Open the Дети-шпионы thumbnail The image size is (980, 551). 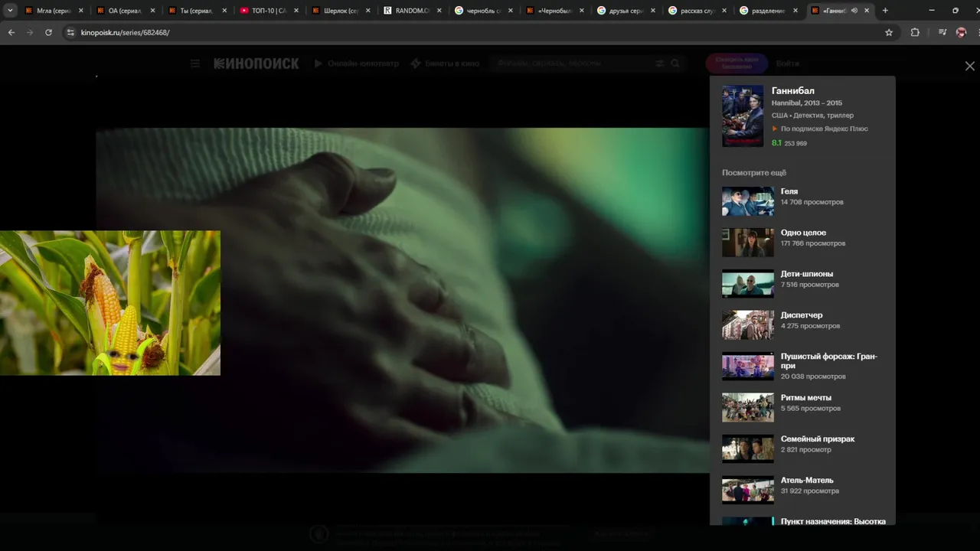click(x=748, y=284)
